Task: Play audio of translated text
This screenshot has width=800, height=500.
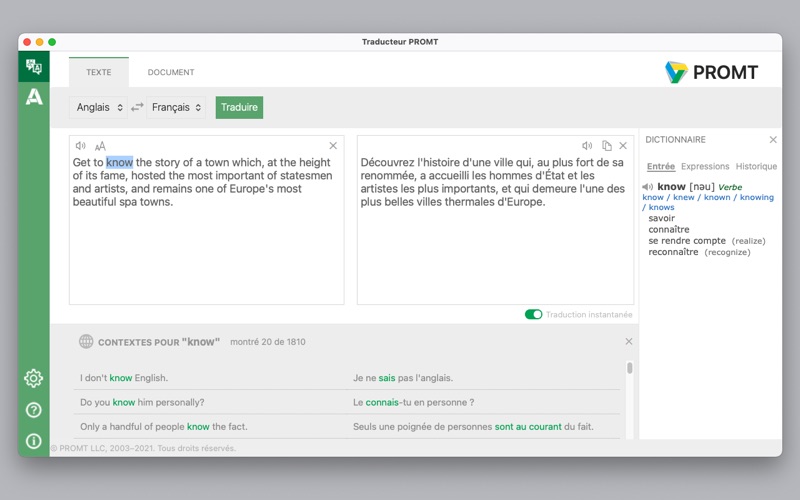Action: click(587, 145)
